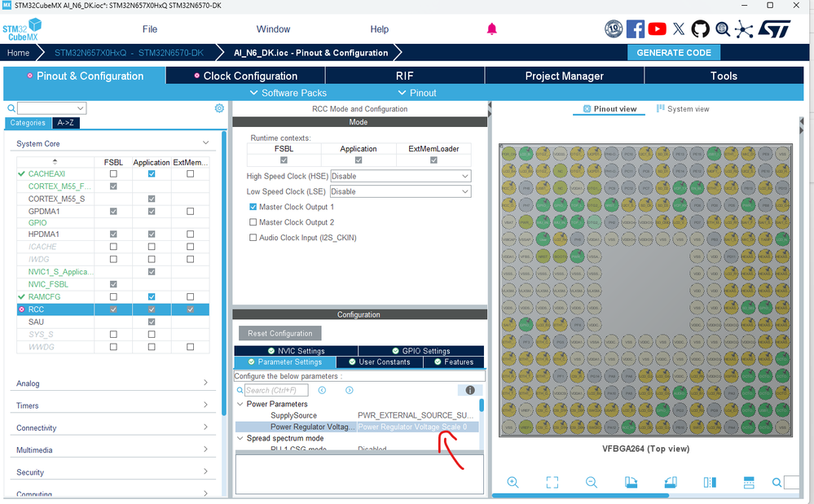Open the File menu
The image size is (814, 504).
coord(149,29)
